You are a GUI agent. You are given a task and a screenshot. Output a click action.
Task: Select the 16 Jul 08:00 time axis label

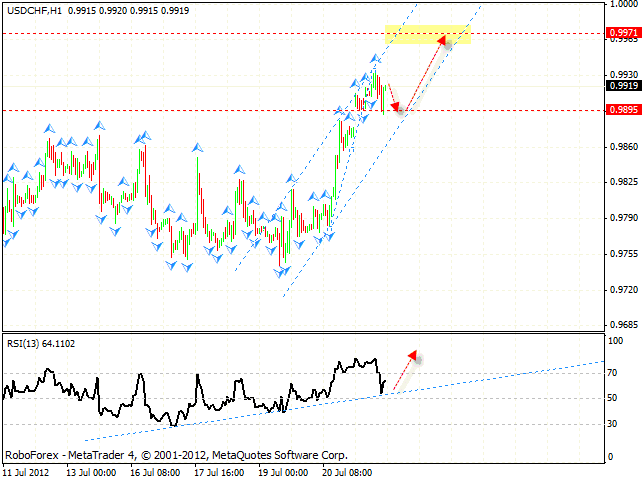coord(156,469)
